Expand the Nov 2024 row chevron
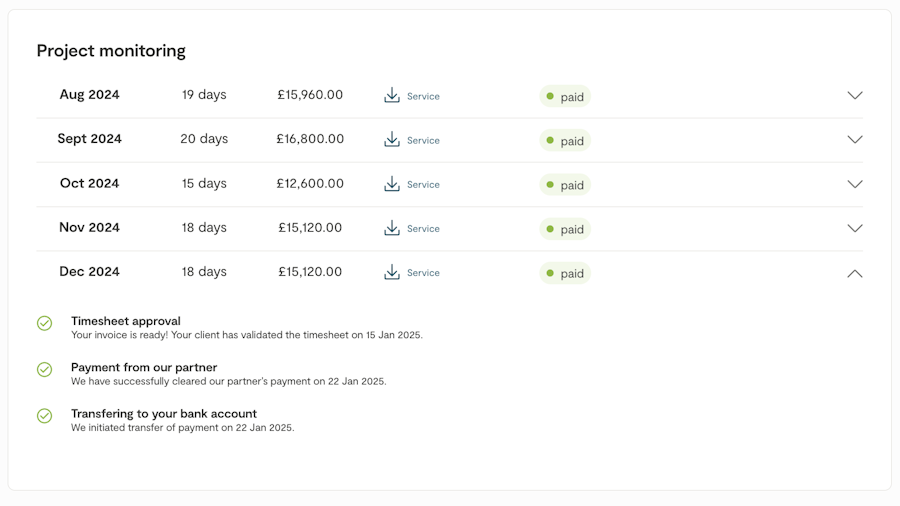This screenshot has width=900, height=506. tap(855, 228)
